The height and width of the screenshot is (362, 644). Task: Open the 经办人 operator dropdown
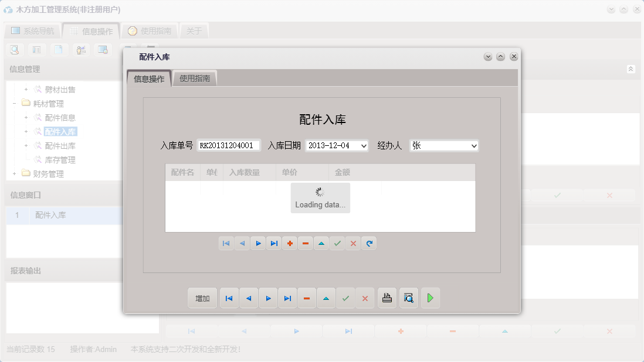(473, 145)
